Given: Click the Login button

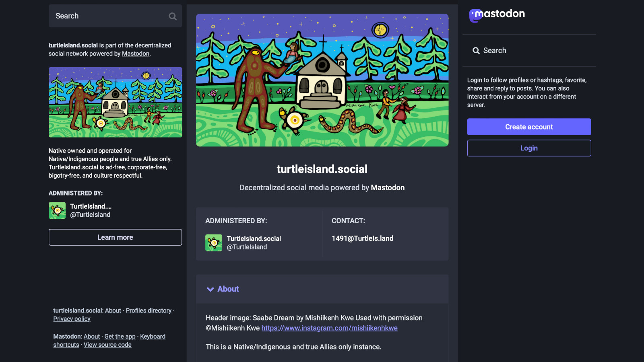Looking at the screenshot, I should coord(529,148).
